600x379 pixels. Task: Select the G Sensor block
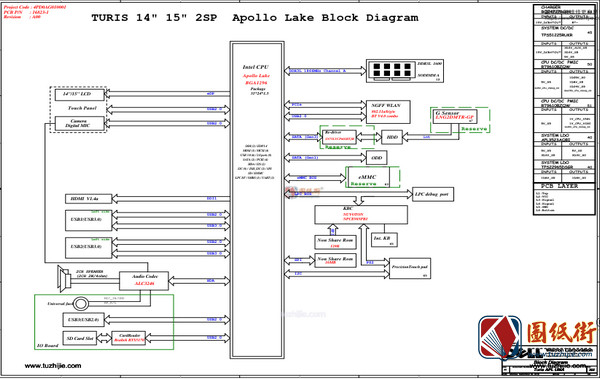[455, 116]
